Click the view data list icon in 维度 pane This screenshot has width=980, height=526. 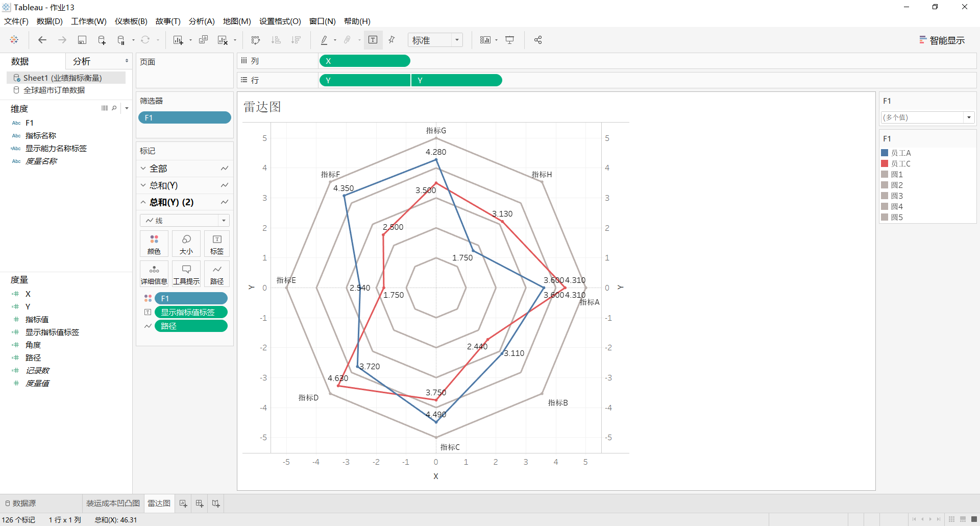click(x=105, y=108)
